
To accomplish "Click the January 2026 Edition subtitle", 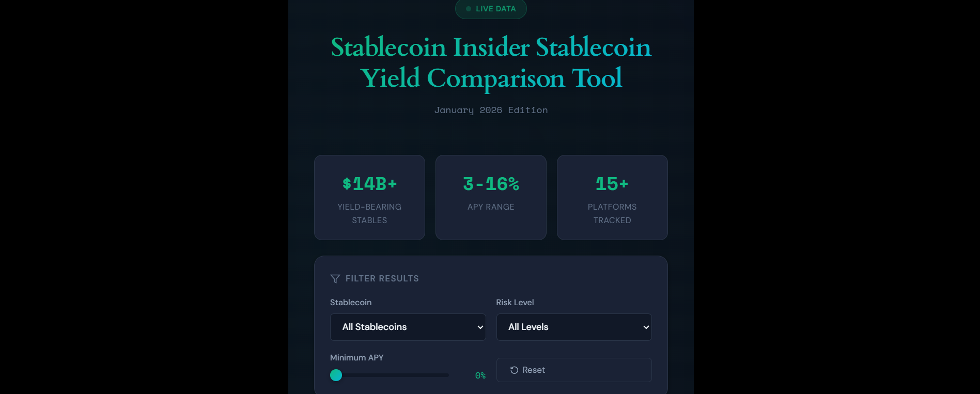I will [490, 110].
